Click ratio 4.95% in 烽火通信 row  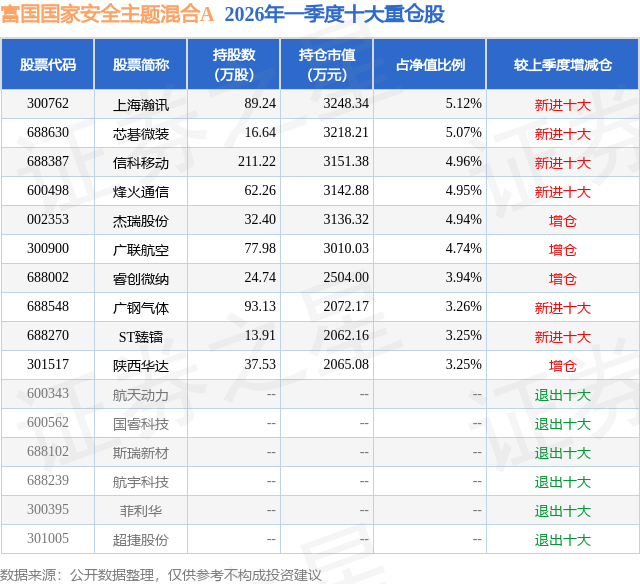click(464, 191)
